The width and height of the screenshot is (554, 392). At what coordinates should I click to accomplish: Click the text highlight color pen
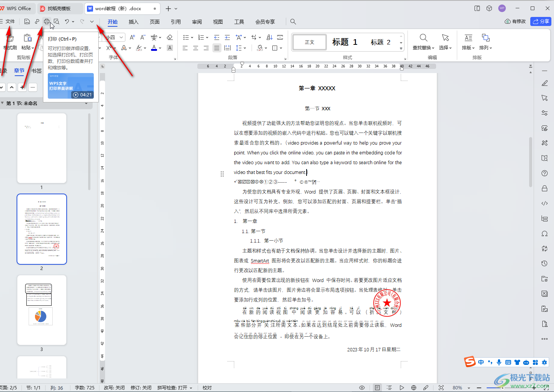tap(139, 48)
